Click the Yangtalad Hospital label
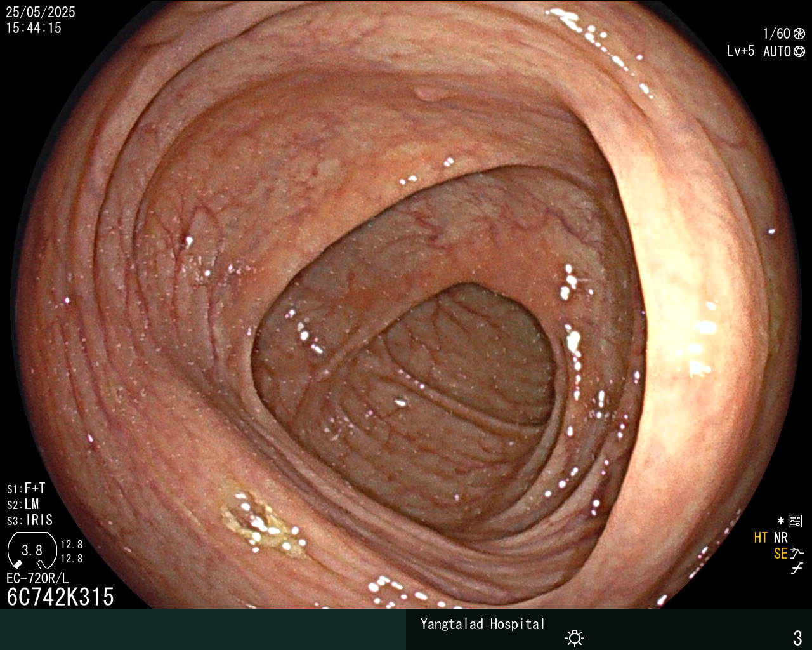This screenshot has height=650, width=812. (483, 625)
